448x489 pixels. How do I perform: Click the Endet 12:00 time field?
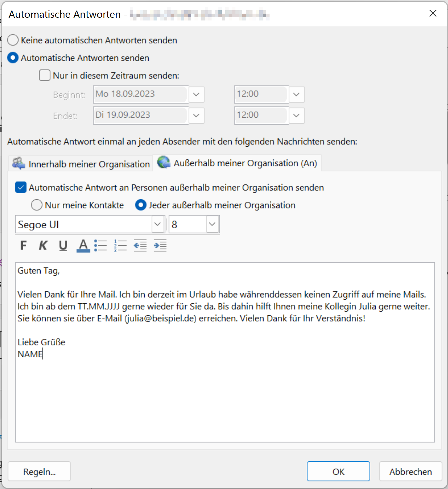point(261,115)
